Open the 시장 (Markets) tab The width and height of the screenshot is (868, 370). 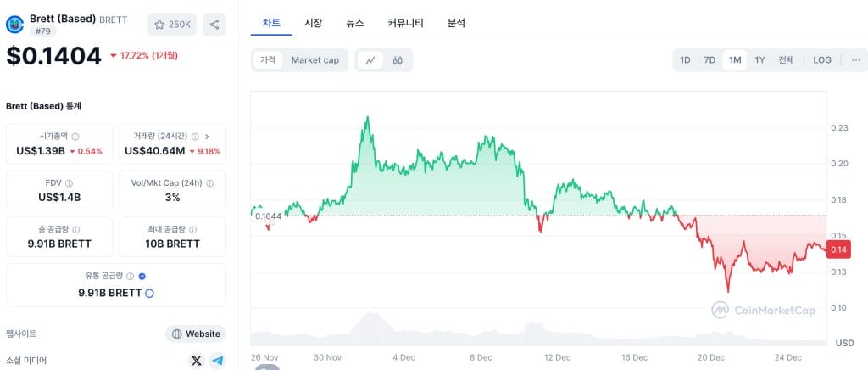(314, 23)
